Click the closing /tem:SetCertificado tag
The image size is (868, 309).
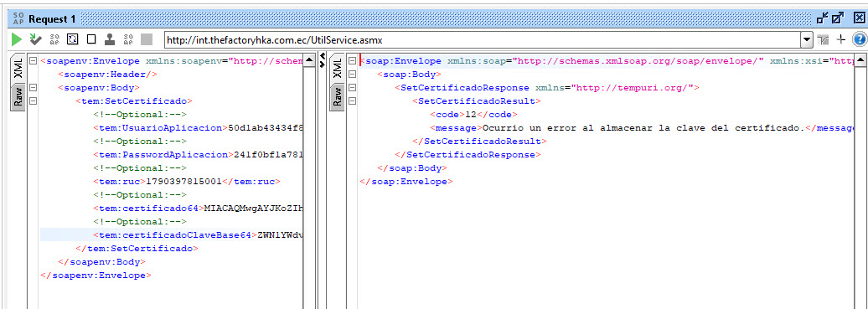click(137, 249)
